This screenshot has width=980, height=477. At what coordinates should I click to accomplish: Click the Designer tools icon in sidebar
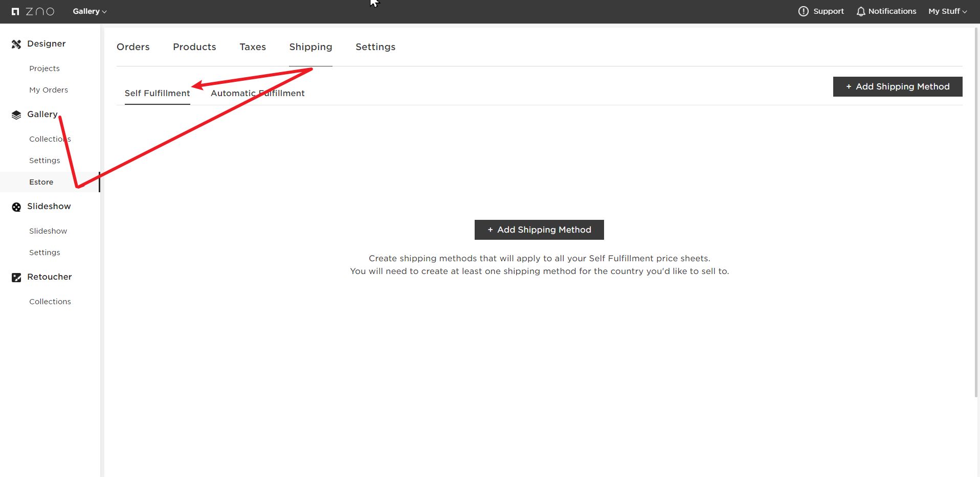tap(16, 44)
